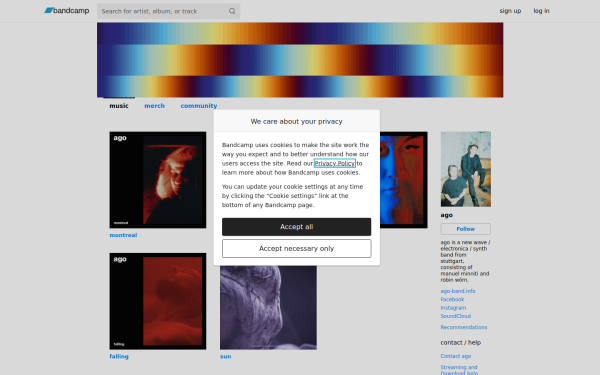Open the sign up link
The height and width of the screenshot is (375, 600).
coord(510,11)
